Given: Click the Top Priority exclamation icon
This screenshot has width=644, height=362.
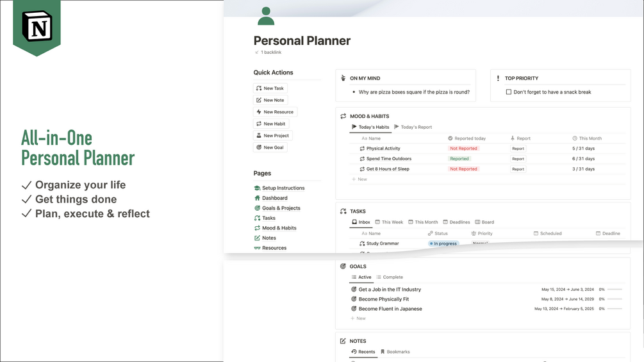Looking at the screenshot, I should (498, 78).
